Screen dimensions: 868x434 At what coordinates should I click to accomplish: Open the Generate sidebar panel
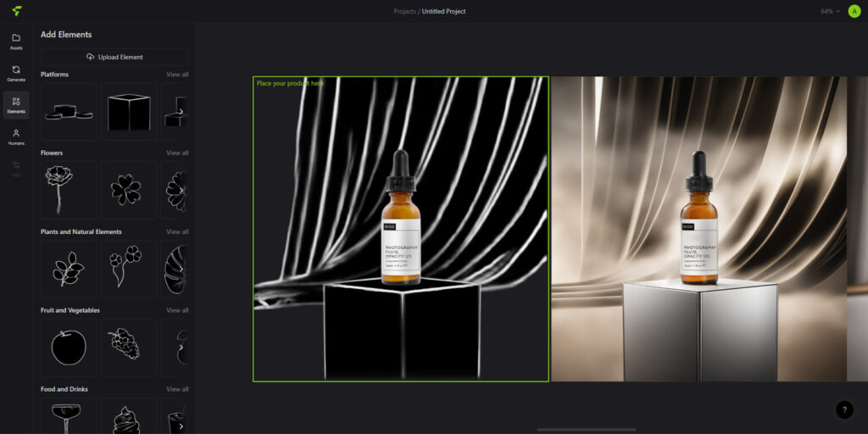tap(16, 73)
